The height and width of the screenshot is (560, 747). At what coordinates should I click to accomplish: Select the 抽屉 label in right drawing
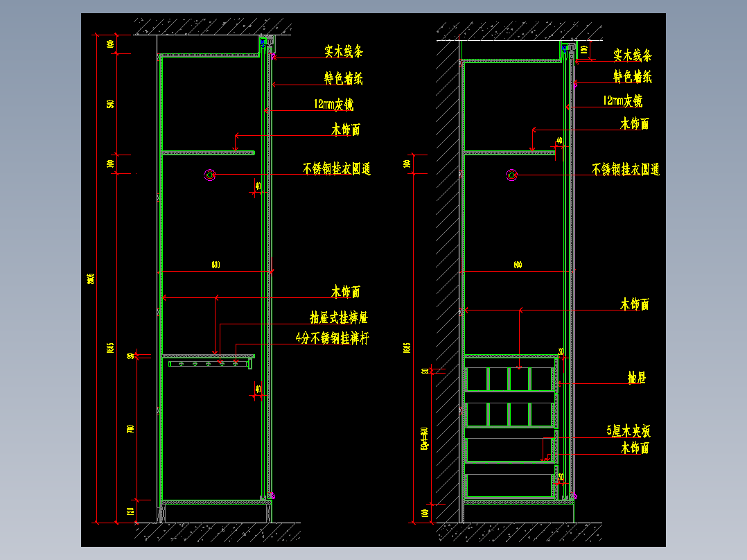click(x=636, y=378)
